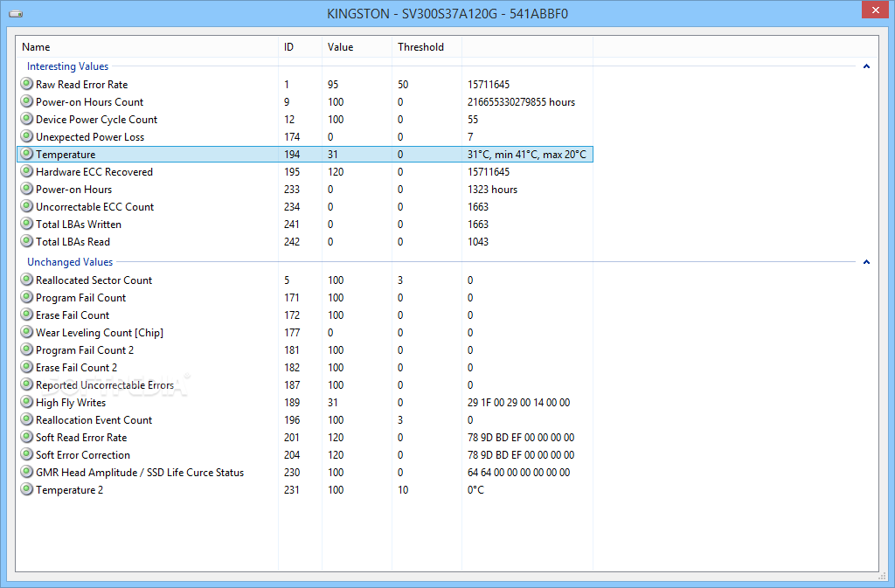
Task: Click the '216655330279855 hours' value
Action: (521, 102)
